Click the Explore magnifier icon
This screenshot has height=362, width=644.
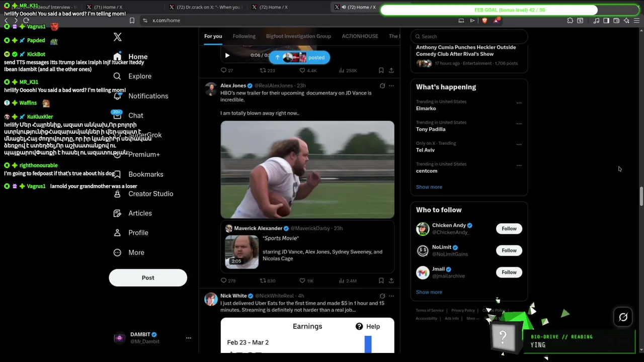[117, 76]
